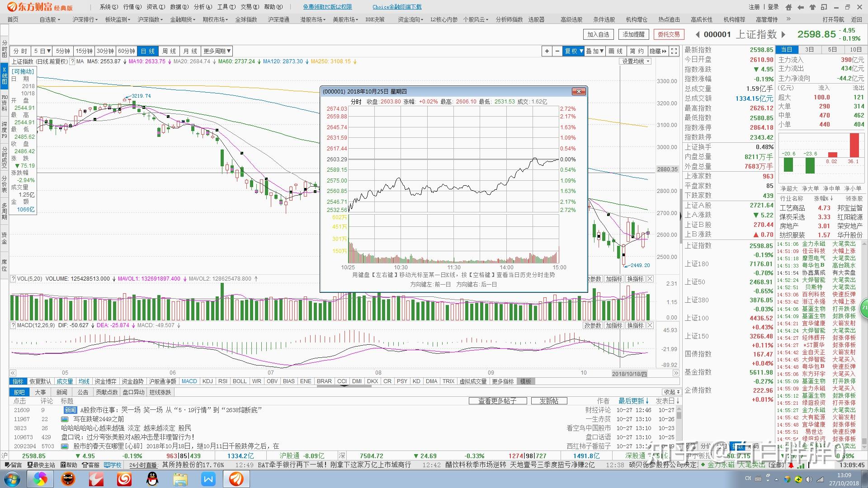The height and width of the screenshot is (488, 868).
Task: Open the file explorer in taskbar
Action: click(180, 479)
